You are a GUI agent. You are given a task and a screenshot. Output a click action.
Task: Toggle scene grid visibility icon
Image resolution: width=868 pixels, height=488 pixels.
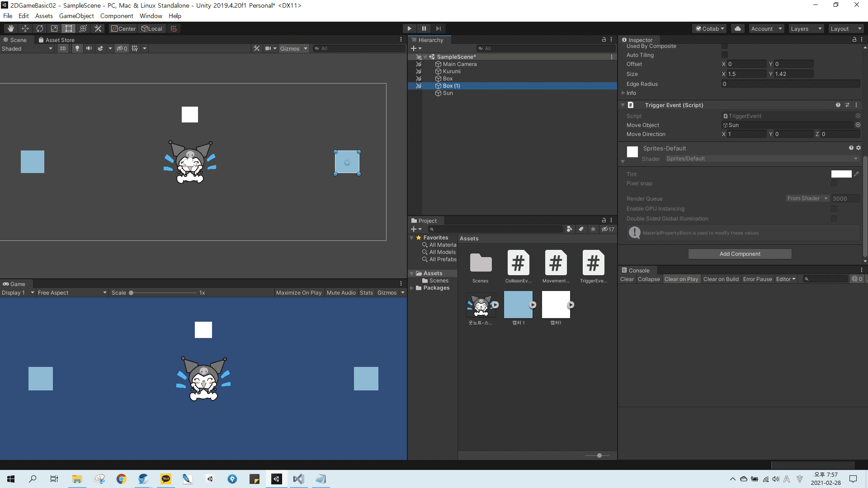tap(135, 48)
